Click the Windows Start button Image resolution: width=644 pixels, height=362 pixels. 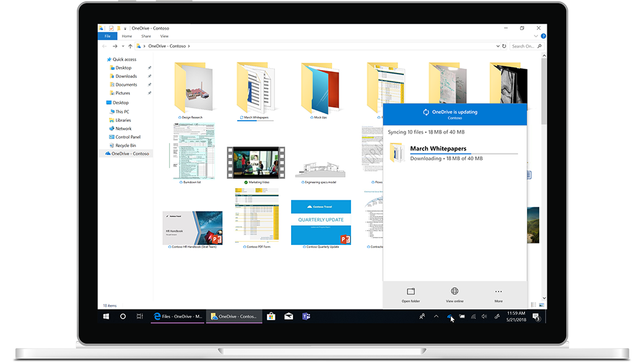coord(106,316)
